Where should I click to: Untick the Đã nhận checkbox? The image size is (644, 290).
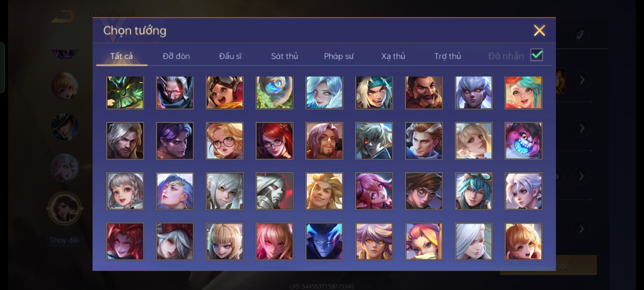pyautogui.click(x=536, y=55)
